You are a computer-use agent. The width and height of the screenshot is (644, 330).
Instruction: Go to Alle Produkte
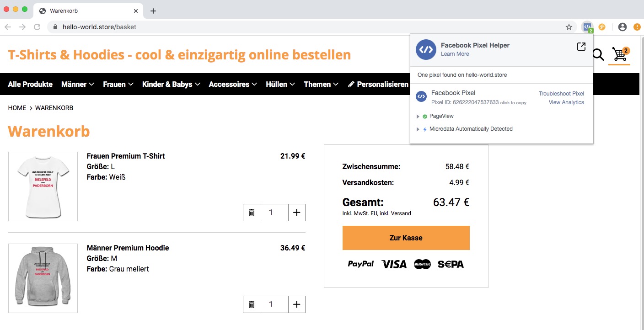pos(30,84)
